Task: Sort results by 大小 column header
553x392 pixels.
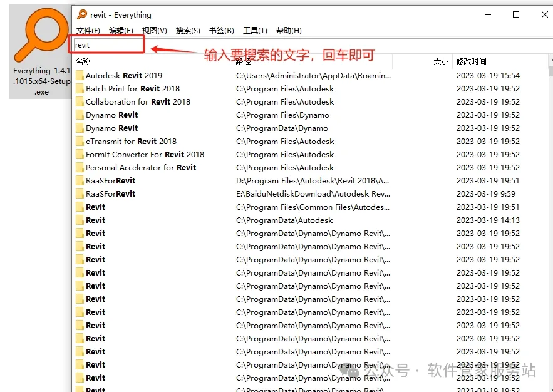Action: (440, 62)
